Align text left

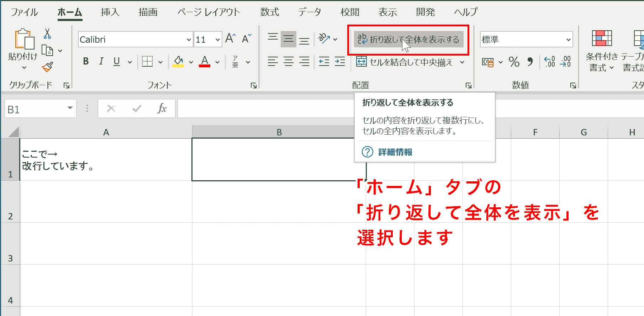point(273,62)
